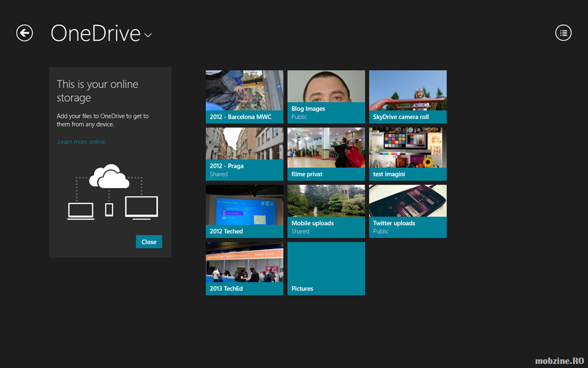Click 'This is your online storage' heading

[x=98, y=91]
